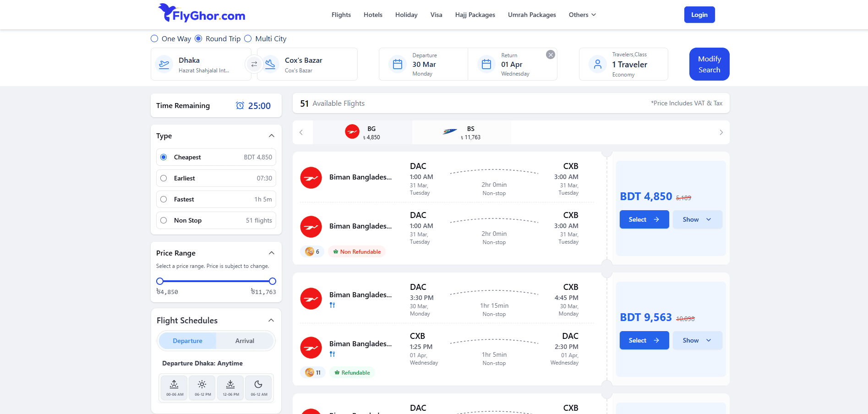The width and height of the screenshot is (868, 414).
Task: Click meal icon on 1:25 PM flight
Action: (x=333, y=354)
